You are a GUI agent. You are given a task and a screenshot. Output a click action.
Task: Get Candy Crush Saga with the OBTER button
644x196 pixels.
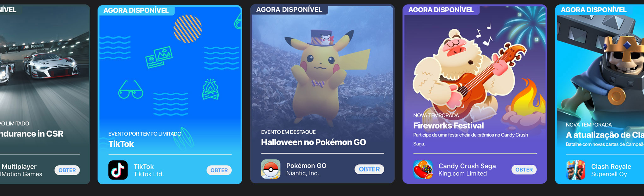coord(524,170)
